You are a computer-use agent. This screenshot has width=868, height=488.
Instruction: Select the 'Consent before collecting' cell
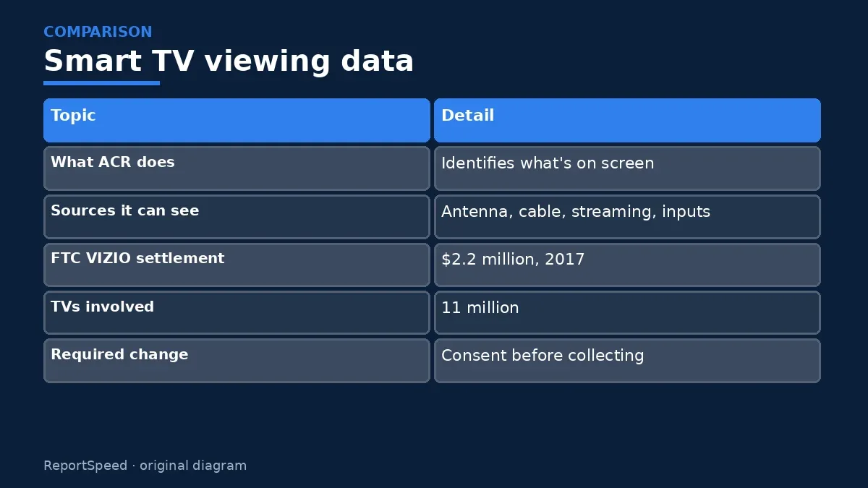[x=627, y=361]
